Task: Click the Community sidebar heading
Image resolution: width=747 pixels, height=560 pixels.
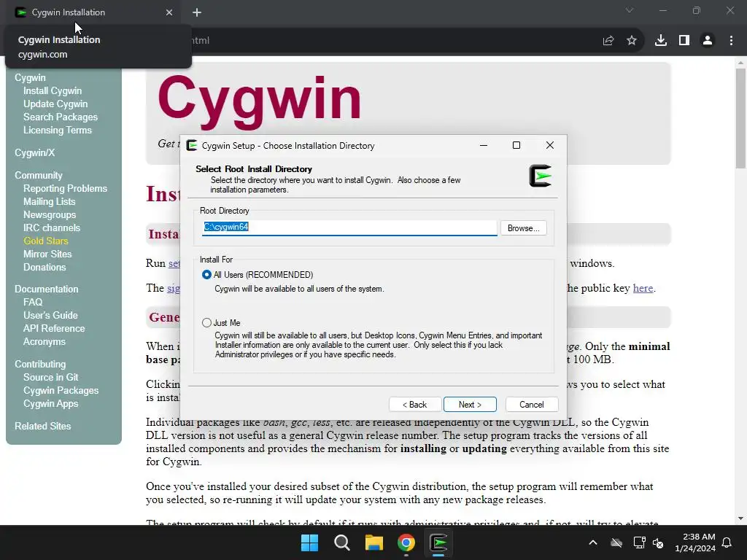Action: [38, 175]
